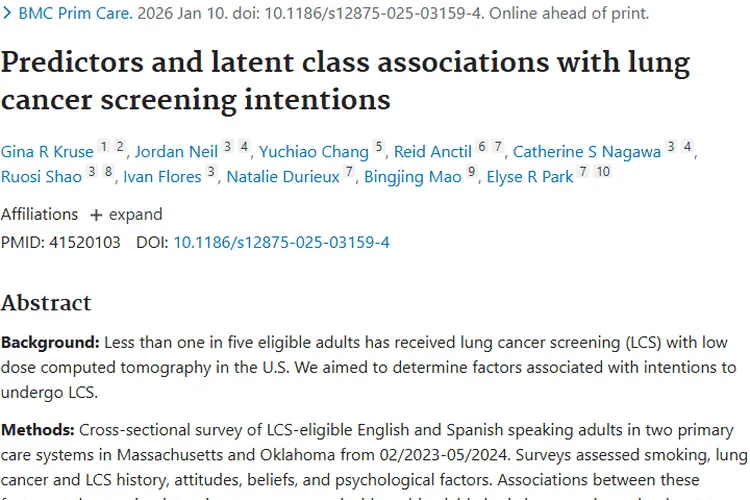Image resolution: width=750 pixels, height=500 pixels.
Task: Open author Gina R Kruse's page
Action: click(47, 152)
